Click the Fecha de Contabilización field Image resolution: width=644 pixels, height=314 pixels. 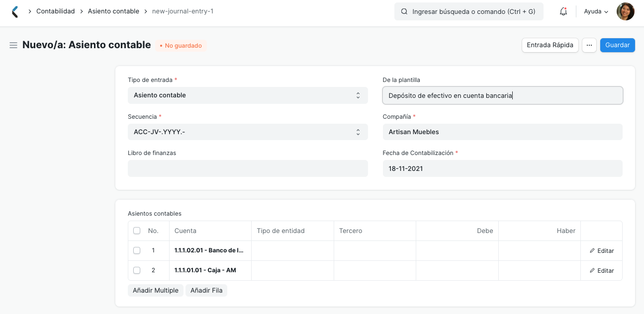tap(503, 168)
